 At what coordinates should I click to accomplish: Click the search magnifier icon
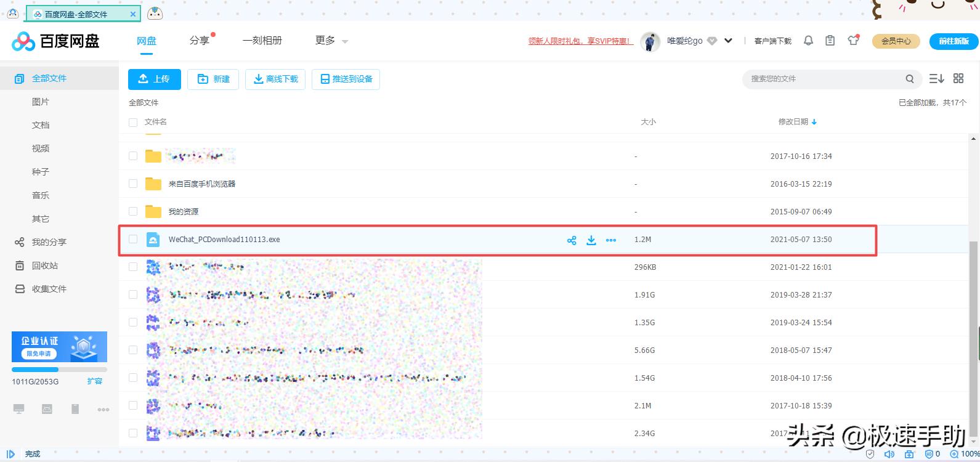tap(909, 79)
